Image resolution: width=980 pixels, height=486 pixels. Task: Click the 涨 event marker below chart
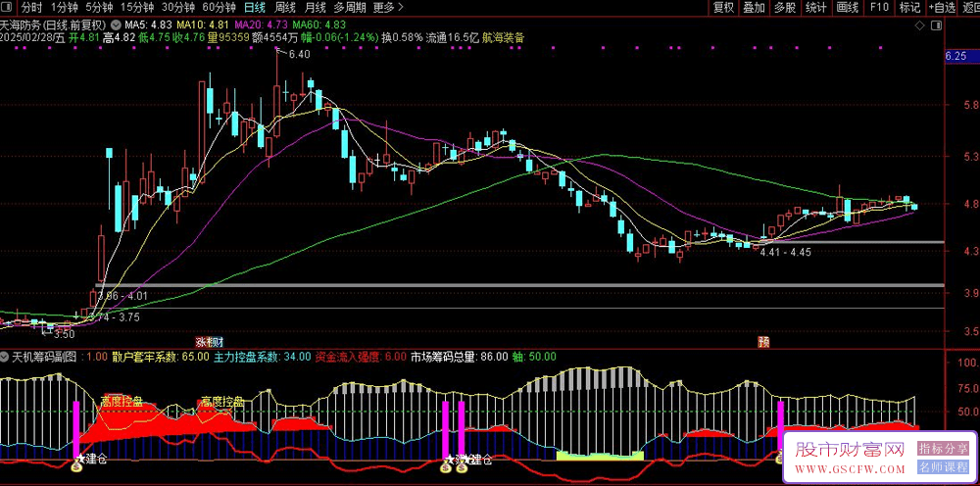(201, 342)
